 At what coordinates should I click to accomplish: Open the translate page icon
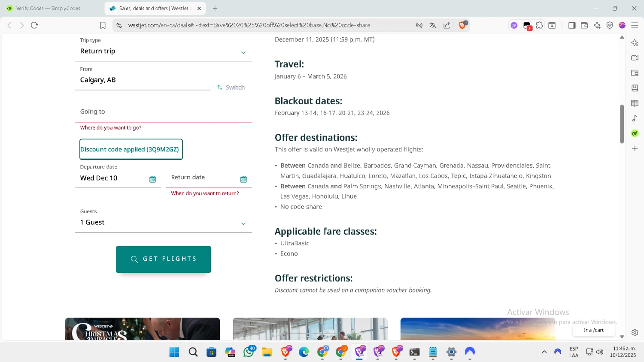click(x=433, y=25)
